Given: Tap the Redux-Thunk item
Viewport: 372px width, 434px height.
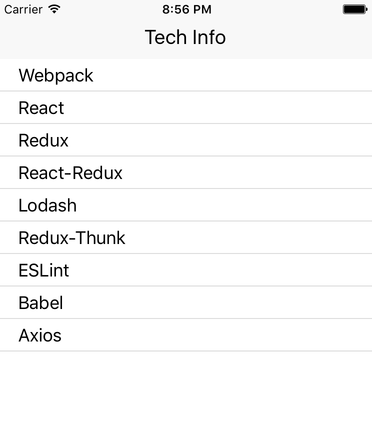Looking at the screenshot, I should (186, 238).
